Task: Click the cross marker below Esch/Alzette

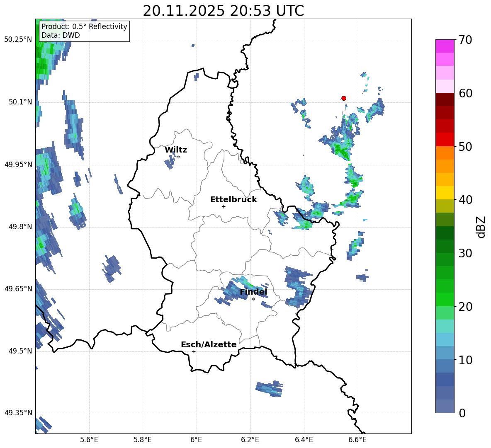Action: click(194, 351)
